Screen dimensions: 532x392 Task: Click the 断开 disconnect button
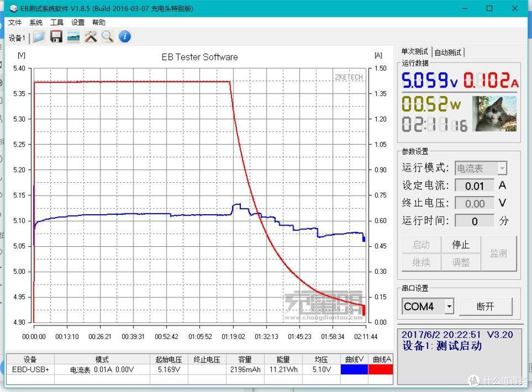coord(487,306)
